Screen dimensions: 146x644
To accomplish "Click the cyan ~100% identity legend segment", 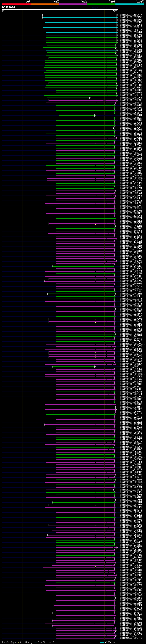I will [130, 4].
